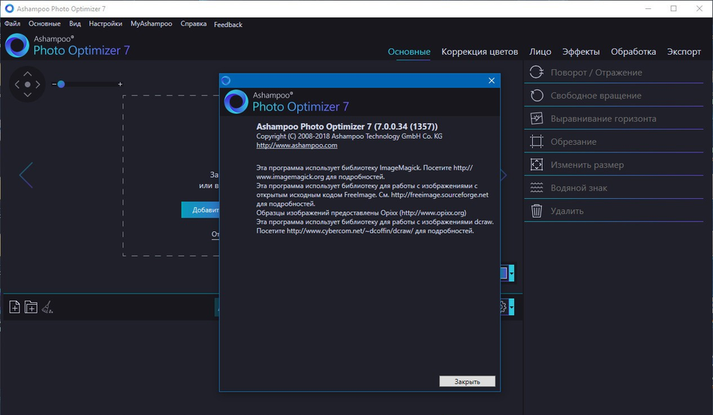Click the Copyright 2008-2018 Ashampoo text line
The image size is (713, 415).
(349, 136)
